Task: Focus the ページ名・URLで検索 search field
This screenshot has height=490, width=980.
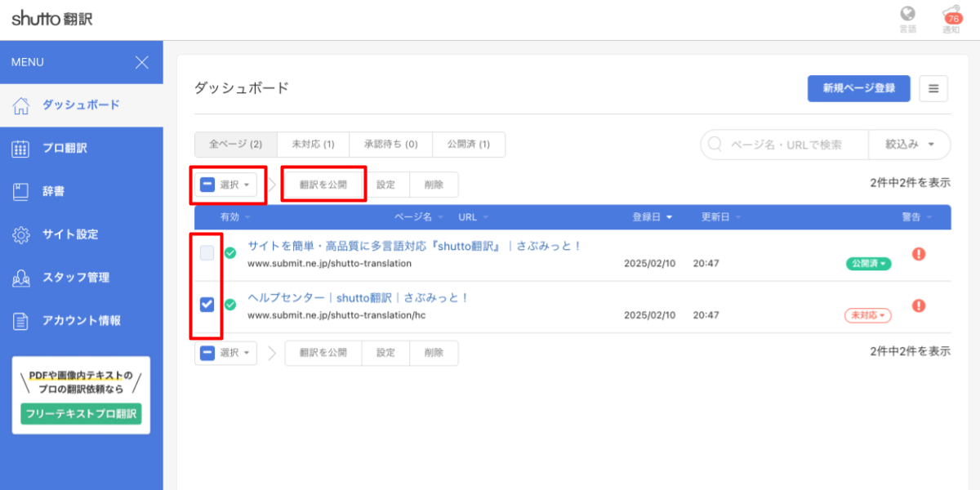Action: pos(785,145)
